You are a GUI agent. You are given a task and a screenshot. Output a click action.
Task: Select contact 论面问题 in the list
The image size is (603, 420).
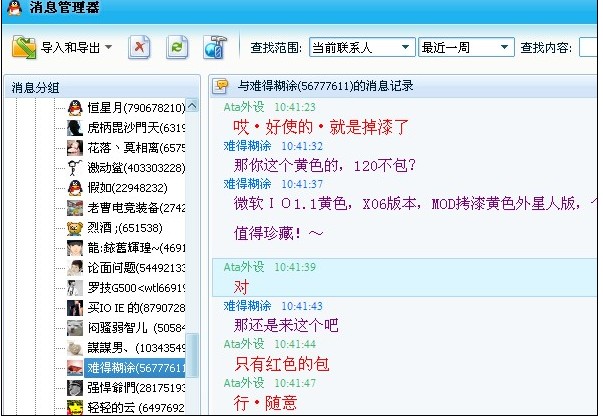point(136,267)
